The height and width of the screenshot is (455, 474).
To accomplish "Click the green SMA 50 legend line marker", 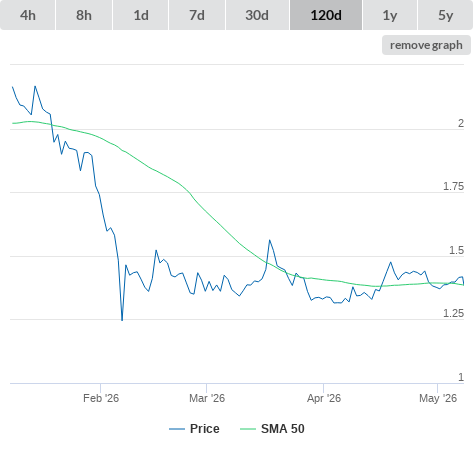I will (x=248, y=429).
